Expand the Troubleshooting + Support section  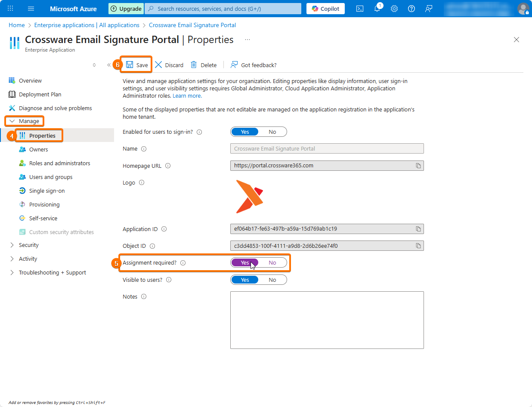click(x=12, y=273)
